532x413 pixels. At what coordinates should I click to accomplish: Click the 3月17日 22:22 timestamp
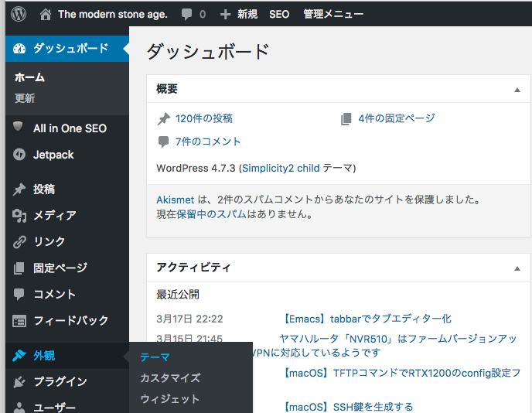189,319
